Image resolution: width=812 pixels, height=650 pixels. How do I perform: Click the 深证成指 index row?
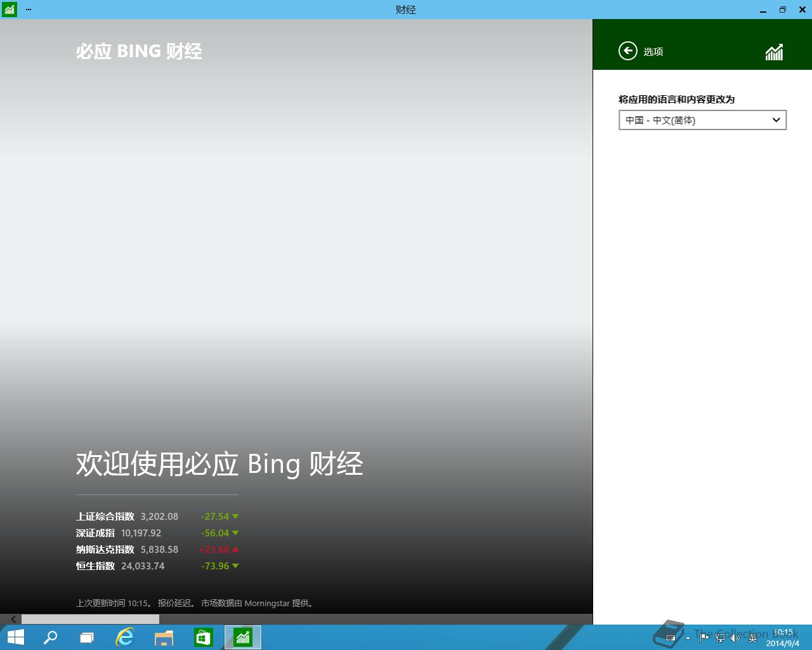point(157,533)
